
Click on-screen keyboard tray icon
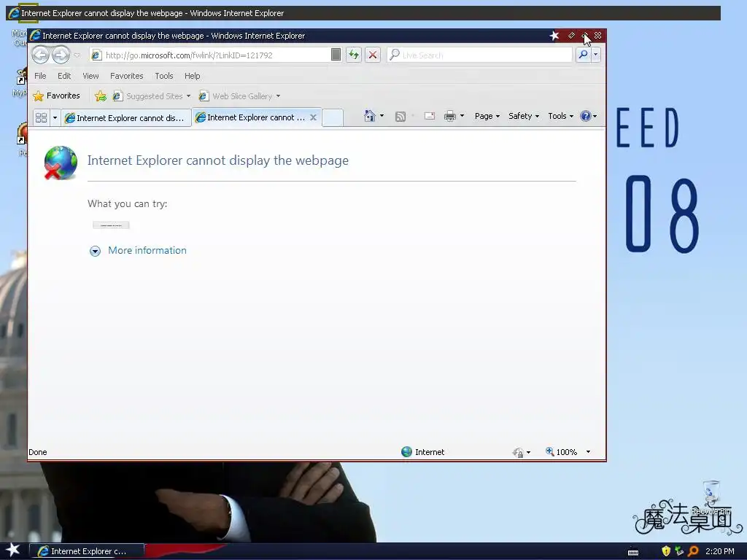click(x=633, y=552)
